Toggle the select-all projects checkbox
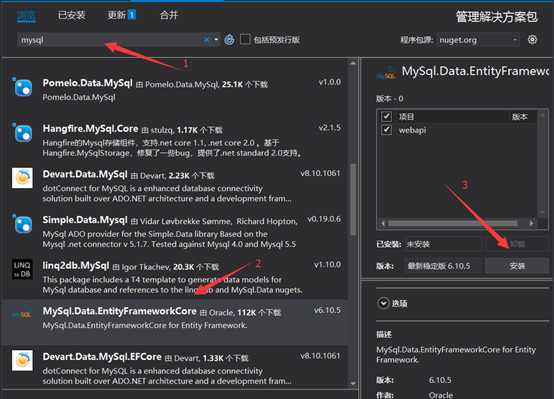554x399 pixels. tap(387, 116)
